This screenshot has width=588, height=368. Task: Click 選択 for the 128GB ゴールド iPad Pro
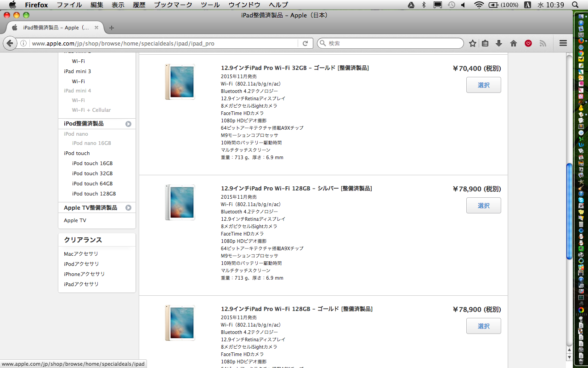484,326
